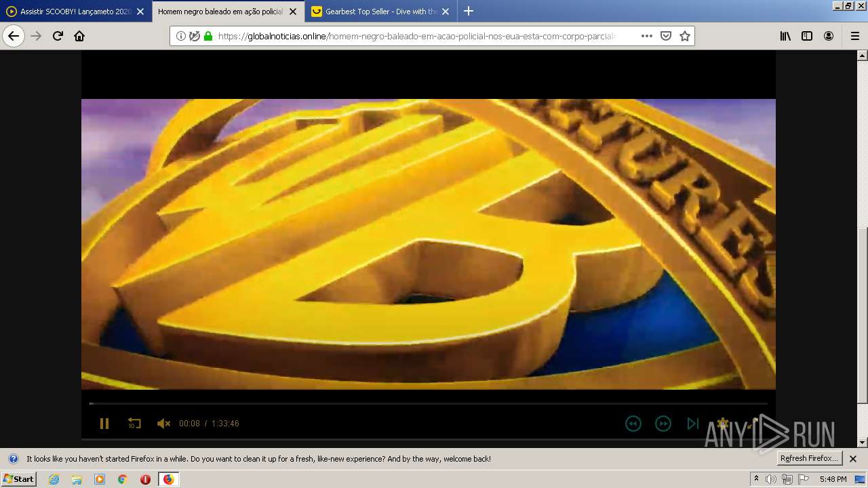Select Firefox taskbar button

point(168,479)
